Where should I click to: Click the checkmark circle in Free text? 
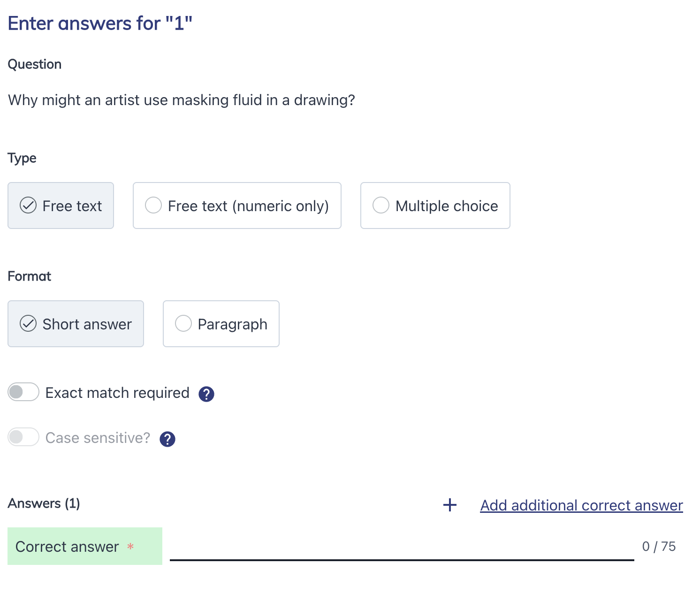pyautogui.click(x=28, y=206)
